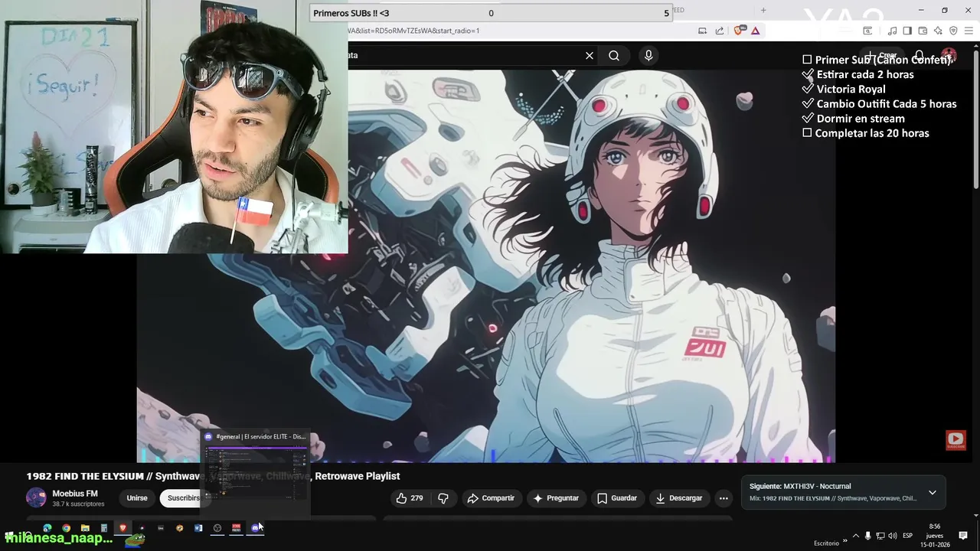Open Microsoft Edge from the taskbar

(x=47, y=528)
